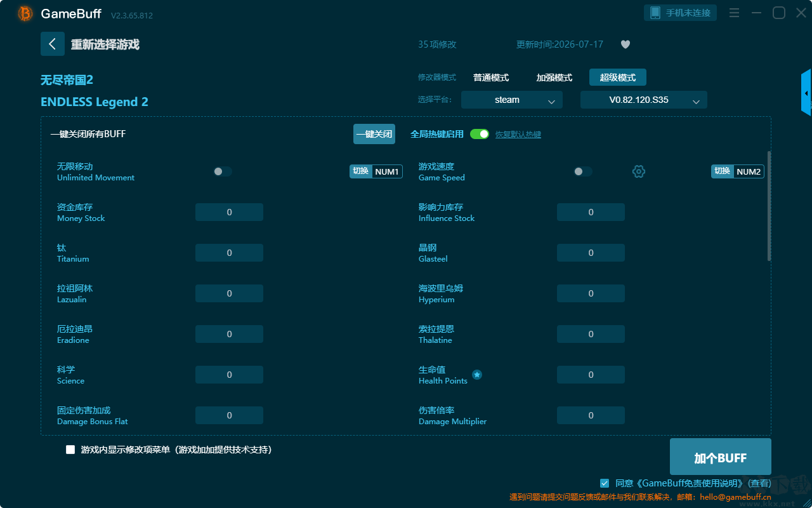Click the Titanium value field
This screenshot has height=508, width=812.
(229, 253)
